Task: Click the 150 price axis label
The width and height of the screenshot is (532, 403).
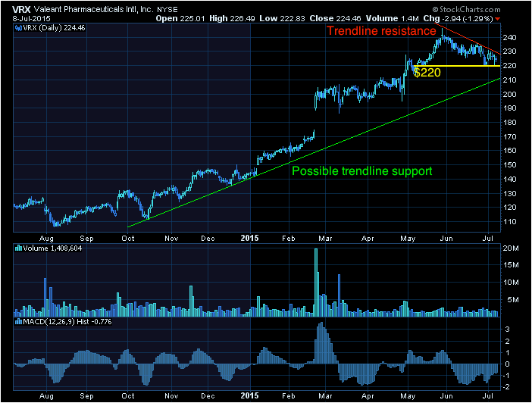Action: click(509, 165)
